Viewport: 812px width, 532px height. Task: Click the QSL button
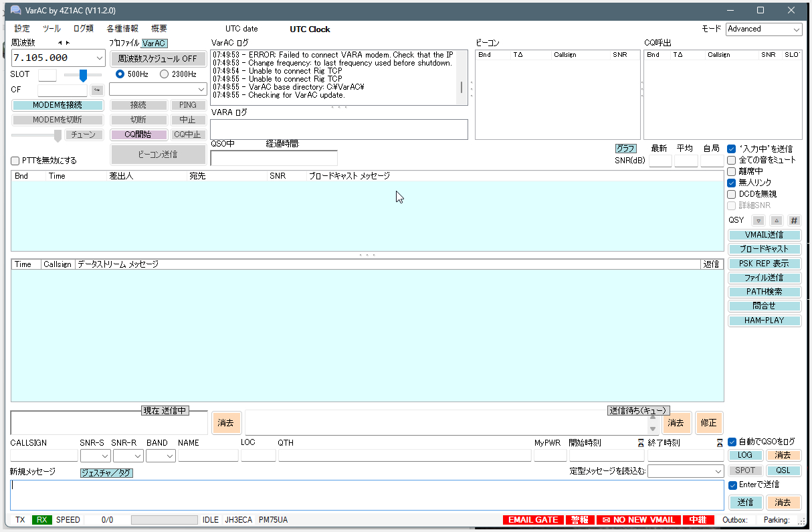coord(783,470)
